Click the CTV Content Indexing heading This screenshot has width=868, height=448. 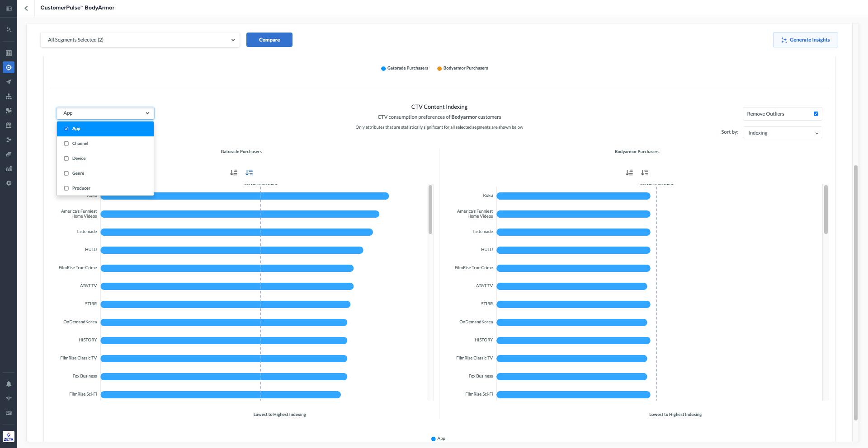click(439, 107)
